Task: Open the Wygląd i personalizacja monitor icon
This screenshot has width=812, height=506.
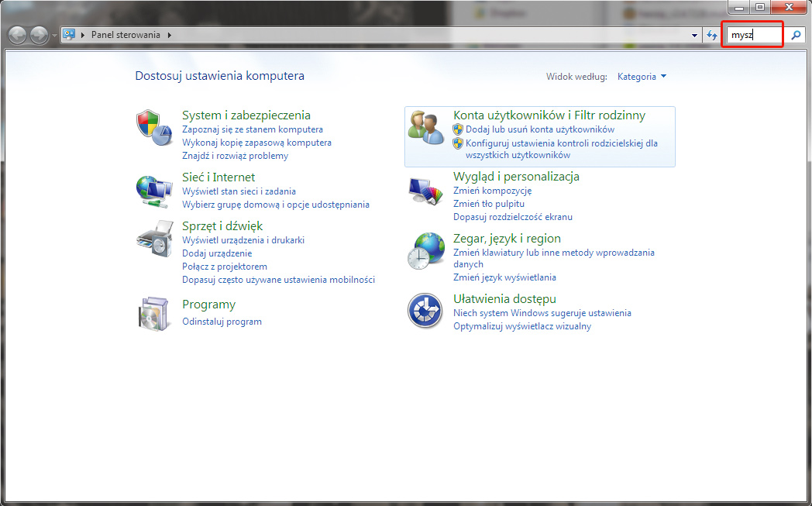Action: point(425,191)
